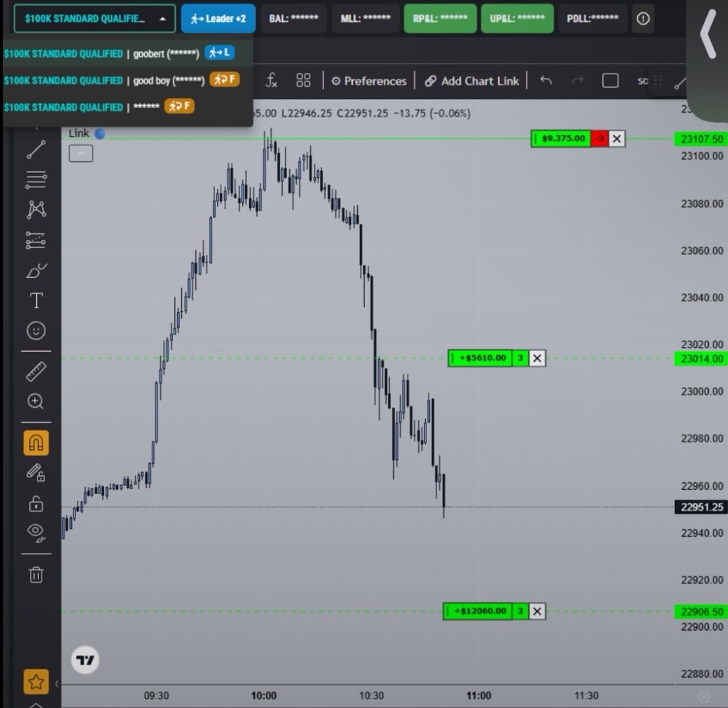Expand the side panel with large chevron

coord(708,34)
